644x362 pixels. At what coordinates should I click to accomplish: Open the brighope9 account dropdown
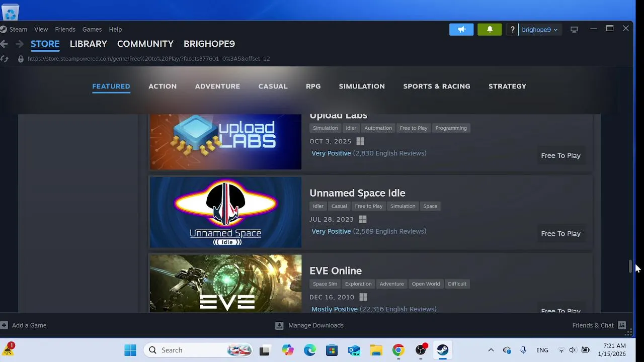[539, 30]
